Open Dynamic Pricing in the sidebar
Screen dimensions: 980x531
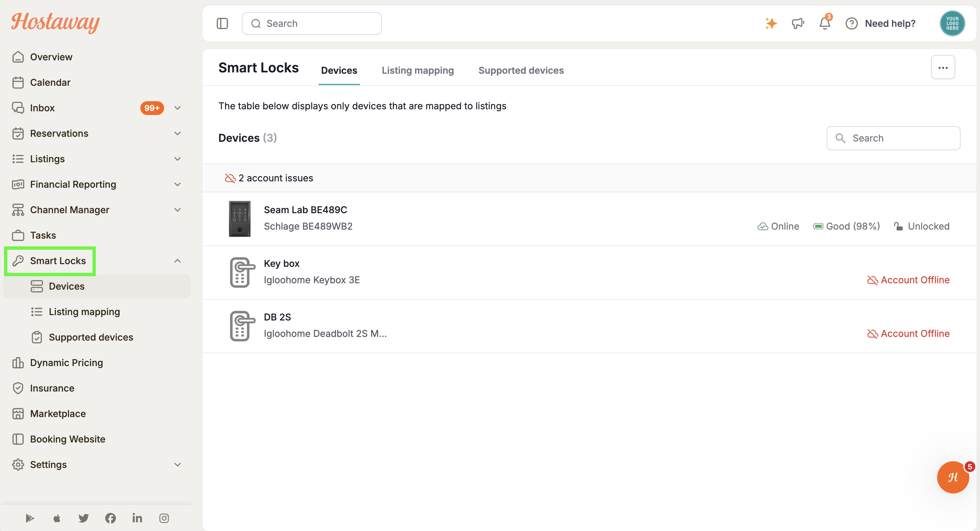click(x=66, y=363)
